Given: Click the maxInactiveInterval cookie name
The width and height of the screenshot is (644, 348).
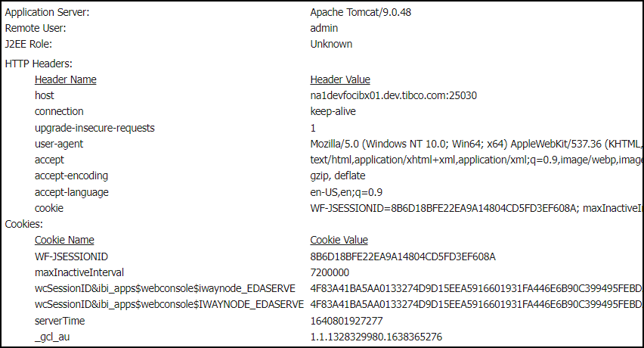Looking at the screenshot, I should (79, 272).
